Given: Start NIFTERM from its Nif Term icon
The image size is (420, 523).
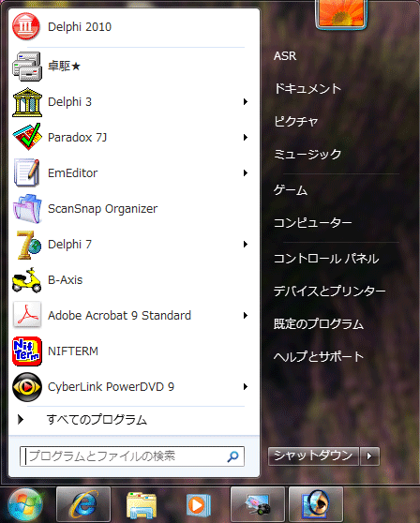Looking at the screenshot, I should click(x=27, y=351).
